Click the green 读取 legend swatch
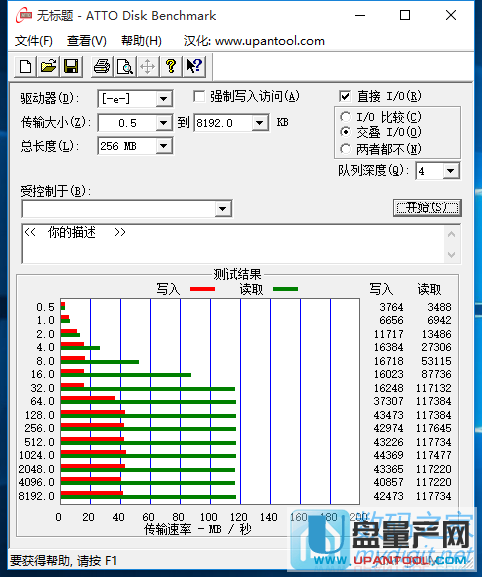The width and height of the screenshot is (482, 577). [x=285, y=289]
